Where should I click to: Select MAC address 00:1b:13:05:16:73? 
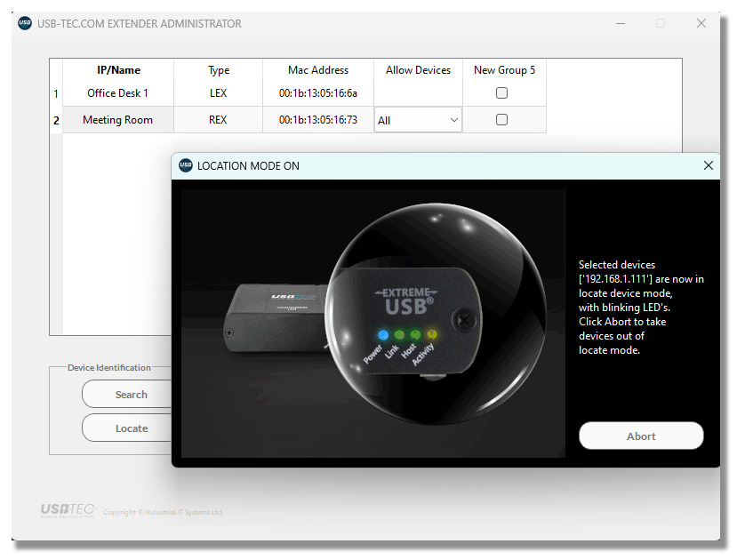coord(318,120)
